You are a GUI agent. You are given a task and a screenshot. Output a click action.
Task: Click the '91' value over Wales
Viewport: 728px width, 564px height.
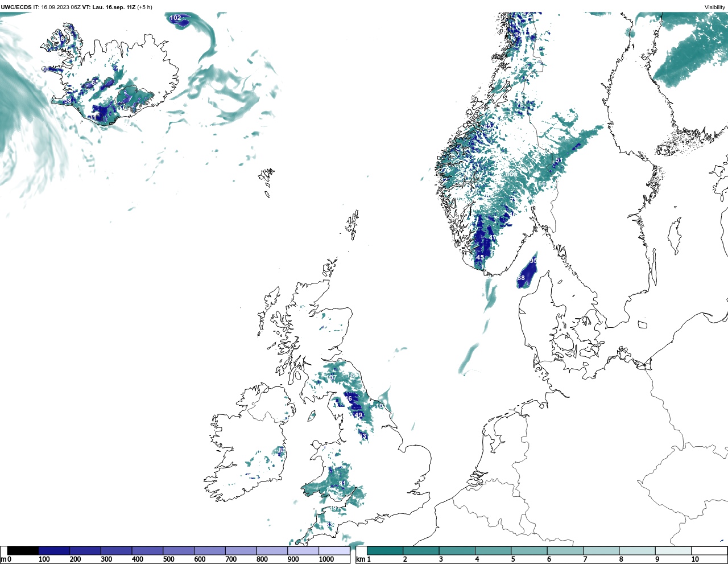click(342, 483)
